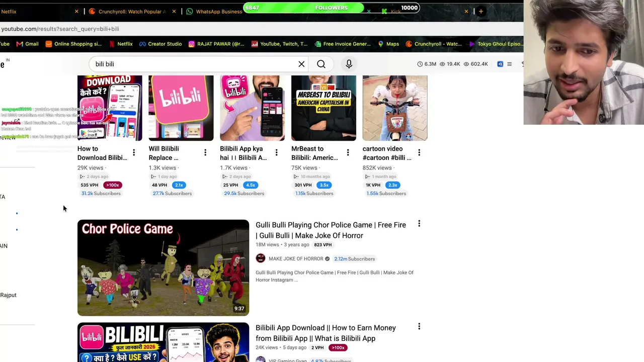Viewport: 644px width, 362px height.
Task: Clear the 'bili bili' search query
Action: (x=301, y=64)
